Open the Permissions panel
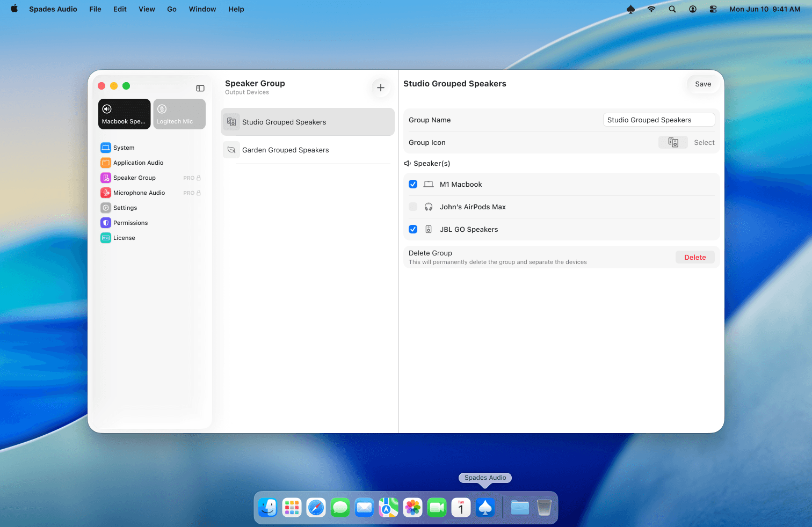812x527 pixels. (130, 223)
